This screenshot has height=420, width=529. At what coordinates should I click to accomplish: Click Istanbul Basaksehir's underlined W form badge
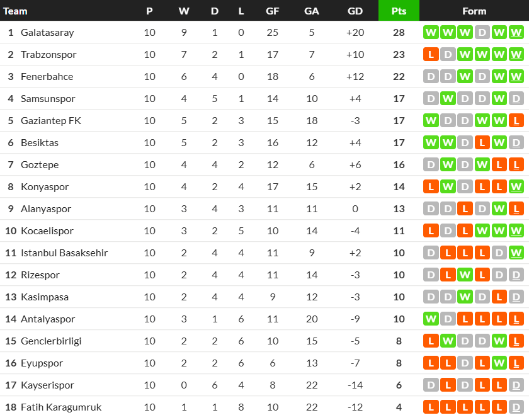click(x=516, y=253)
